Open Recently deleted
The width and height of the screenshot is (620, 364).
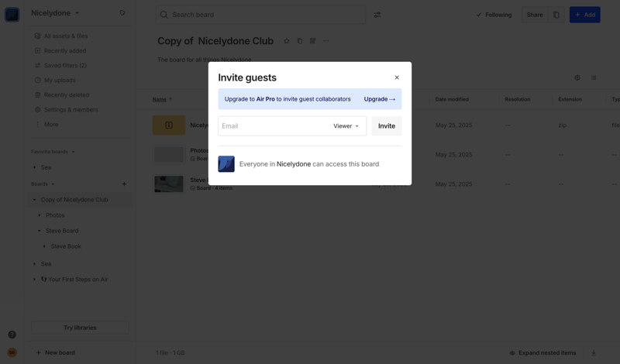coord(81,94)
